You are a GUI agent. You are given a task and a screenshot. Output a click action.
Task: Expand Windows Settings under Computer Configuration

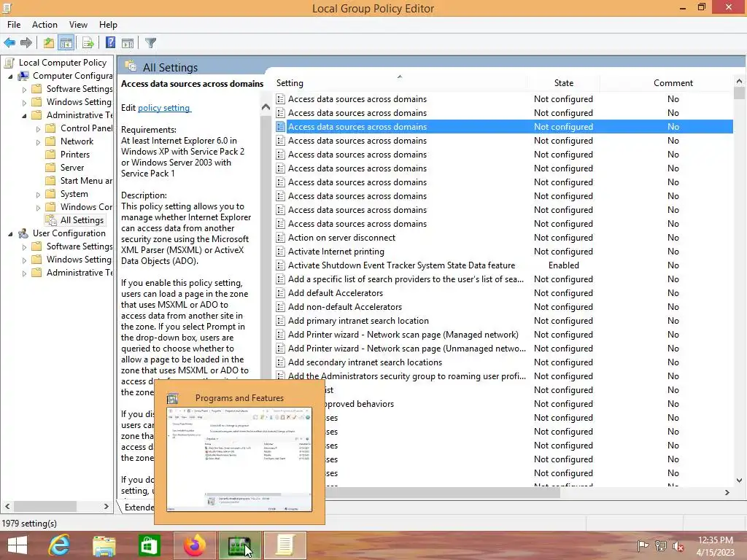(x=24, y=102)
